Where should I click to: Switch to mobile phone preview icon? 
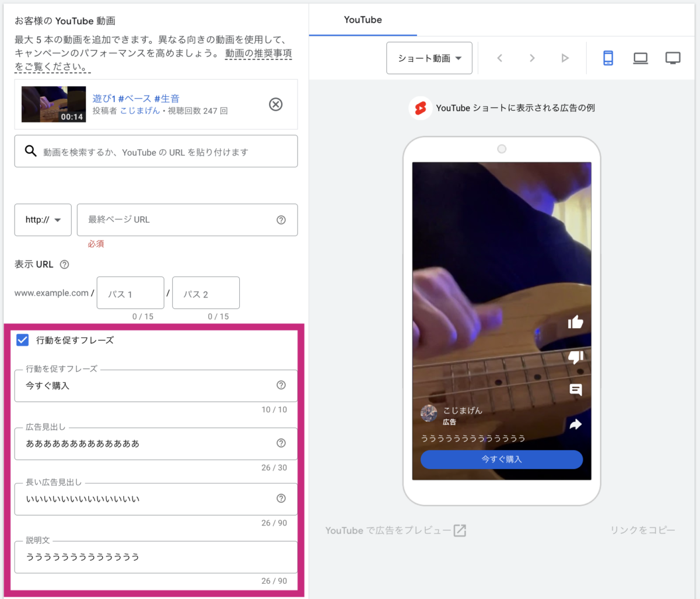click(x=608, y=58)
